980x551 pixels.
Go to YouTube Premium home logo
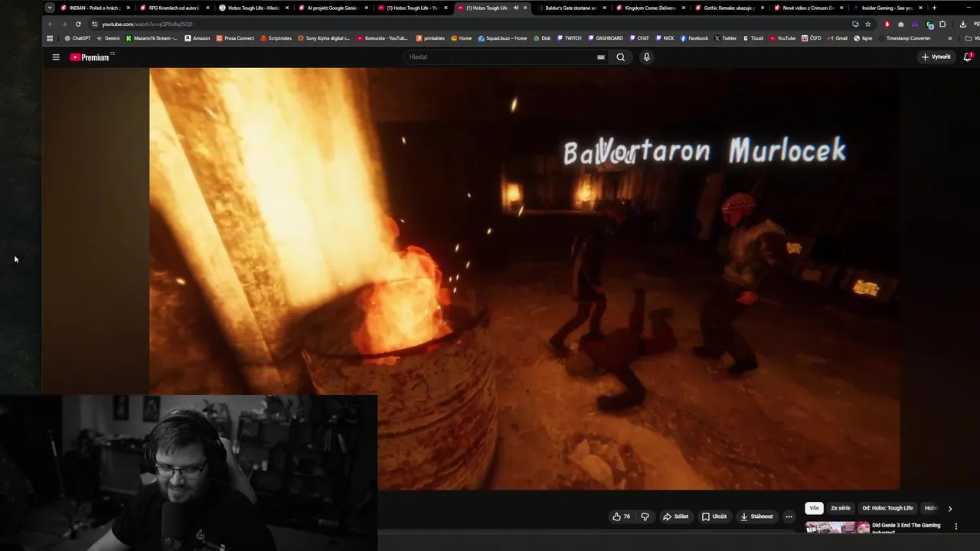click(x=91, y=57)
